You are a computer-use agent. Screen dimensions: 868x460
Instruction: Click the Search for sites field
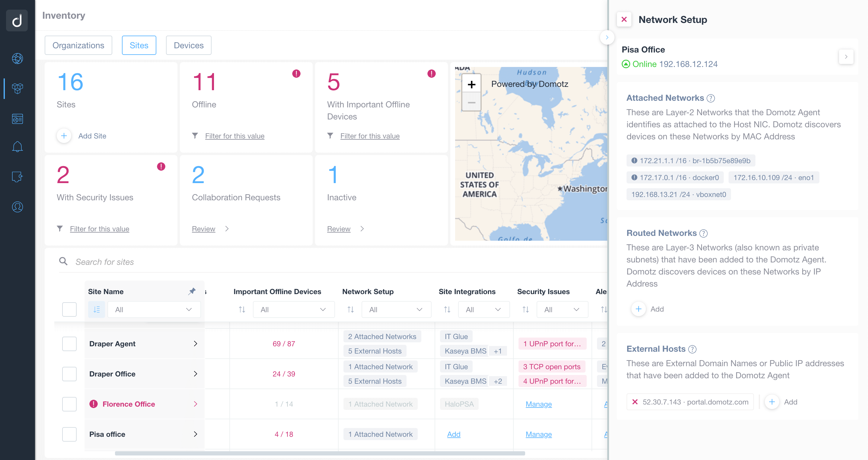(333, 262)
